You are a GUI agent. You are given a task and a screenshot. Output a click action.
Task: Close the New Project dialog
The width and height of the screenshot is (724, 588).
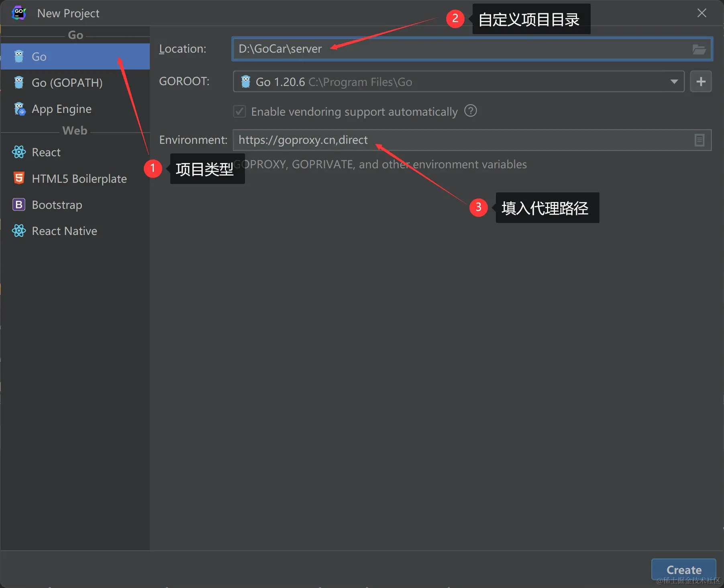tap(702, 13)
